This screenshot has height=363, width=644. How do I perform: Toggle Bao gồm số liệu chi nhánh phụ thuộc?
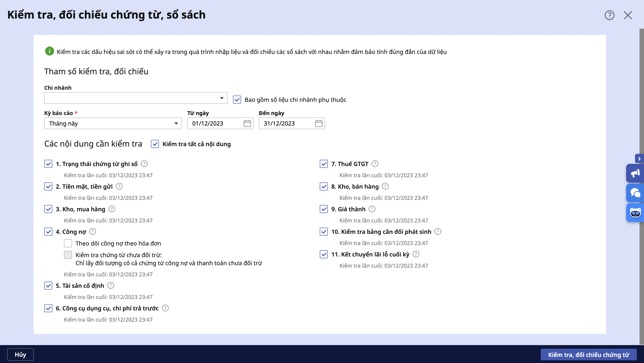pos(237,100)
